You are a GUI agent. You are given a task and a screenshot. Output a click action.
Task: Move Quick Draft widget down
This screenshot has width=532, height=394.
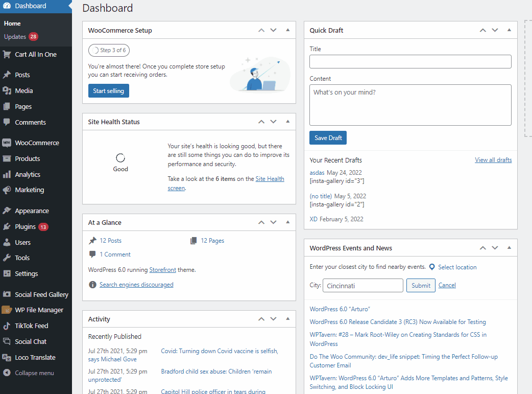pyautogui.click(x=495, y=30)
